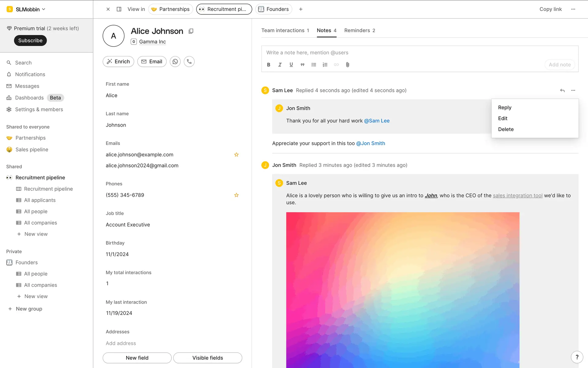Collapse the Recruitment pipeline group
Image resolution: width=588 pixels, height=368 pixels.
[x=40, y=178]
